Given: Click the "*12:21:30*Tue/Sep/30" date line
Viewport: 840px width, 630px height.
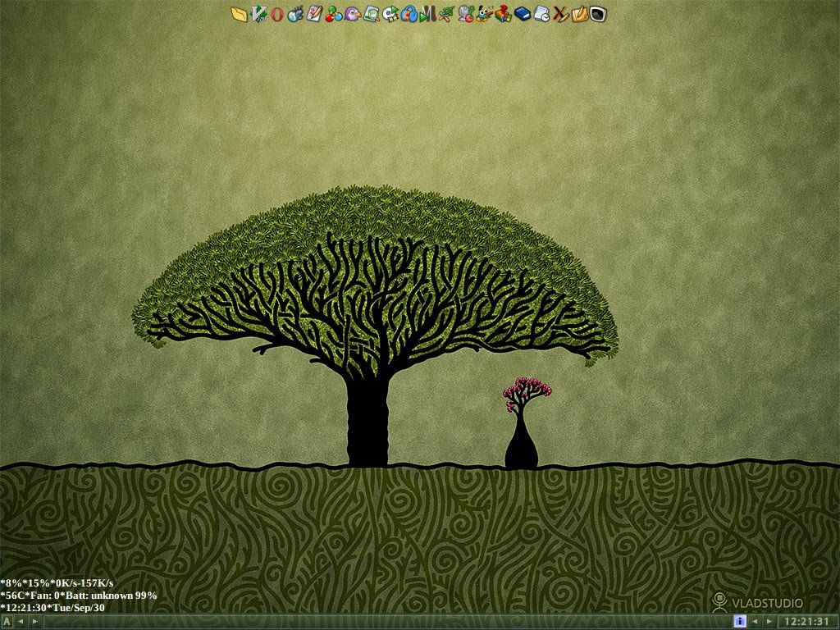Looking at the screenshot, I should 52,608.
